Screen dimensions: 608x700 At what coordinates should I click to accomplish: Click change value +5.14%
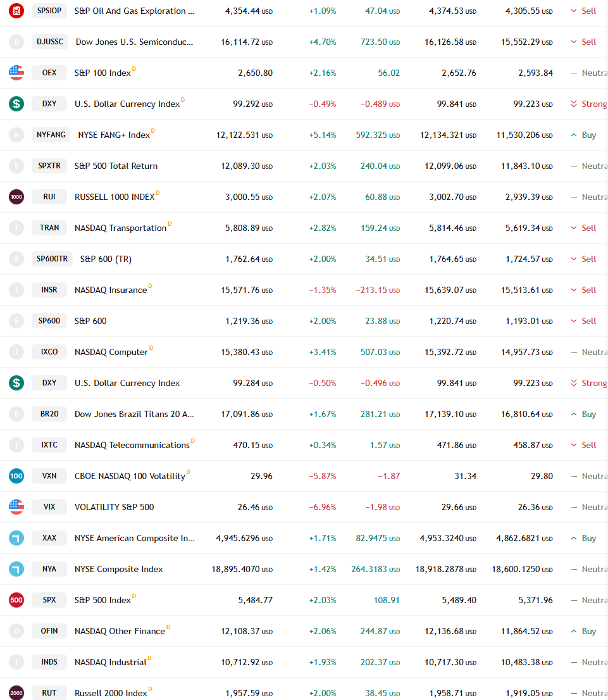pyautogui.click(x=322, y=135)
